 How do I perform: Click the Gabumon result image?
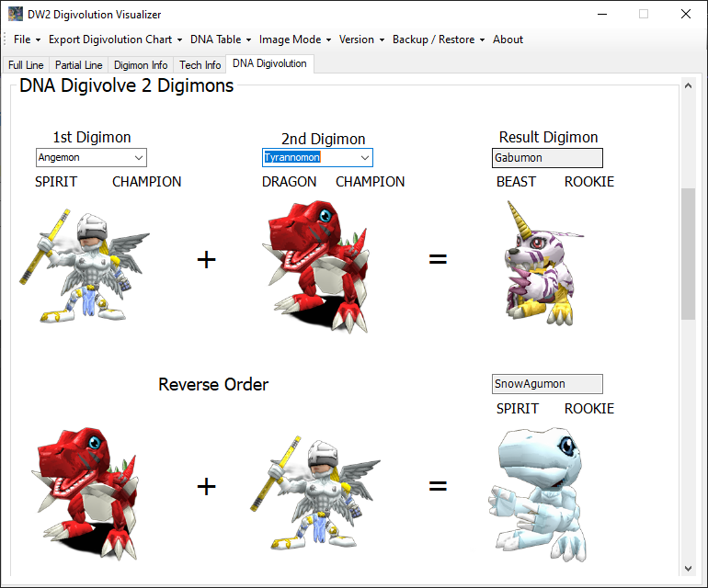click(544, 263)
